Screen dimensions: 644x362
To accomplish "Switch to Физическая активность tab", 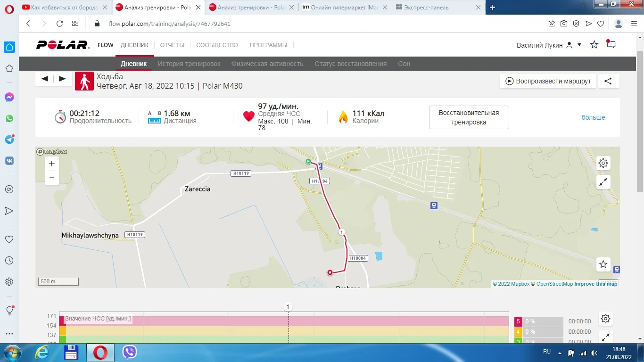I will [x=267, y=64].
